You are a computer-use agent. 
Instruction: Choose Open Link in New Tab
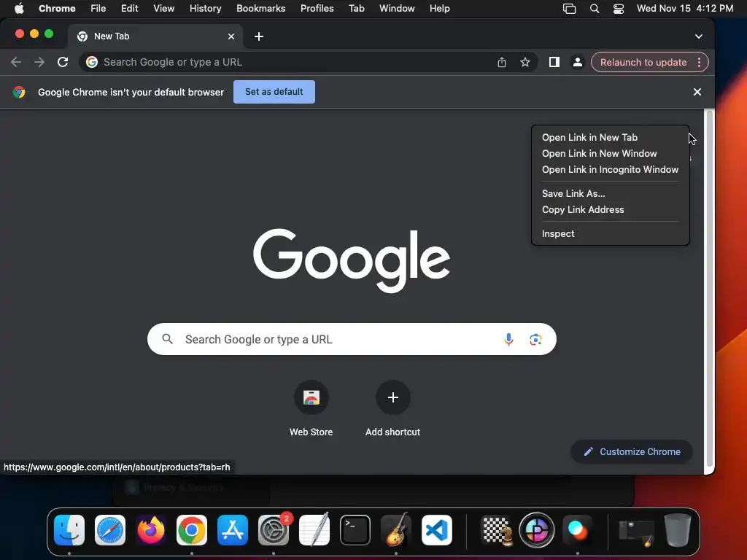[611, 137]
